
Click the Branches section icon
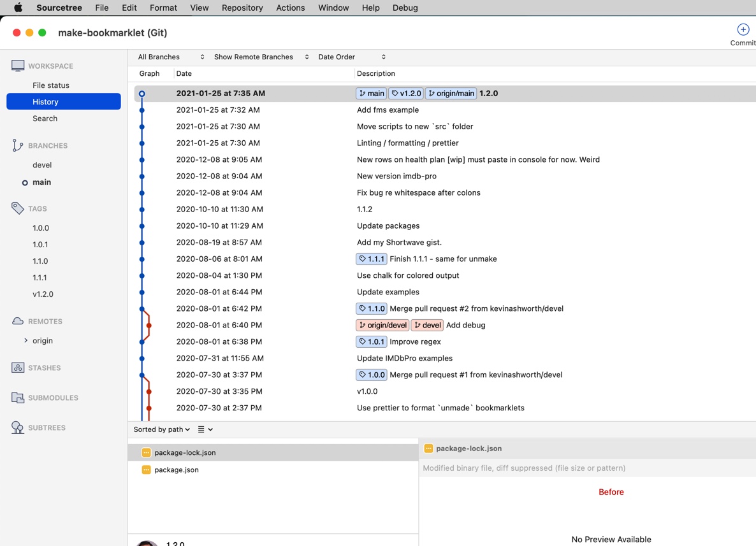pos(17,145)
